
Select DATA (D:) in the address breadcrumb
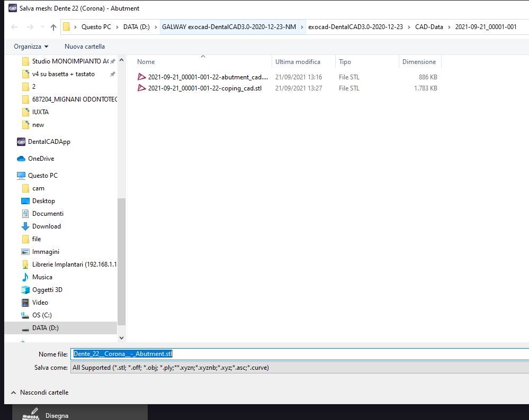[136, 27]
